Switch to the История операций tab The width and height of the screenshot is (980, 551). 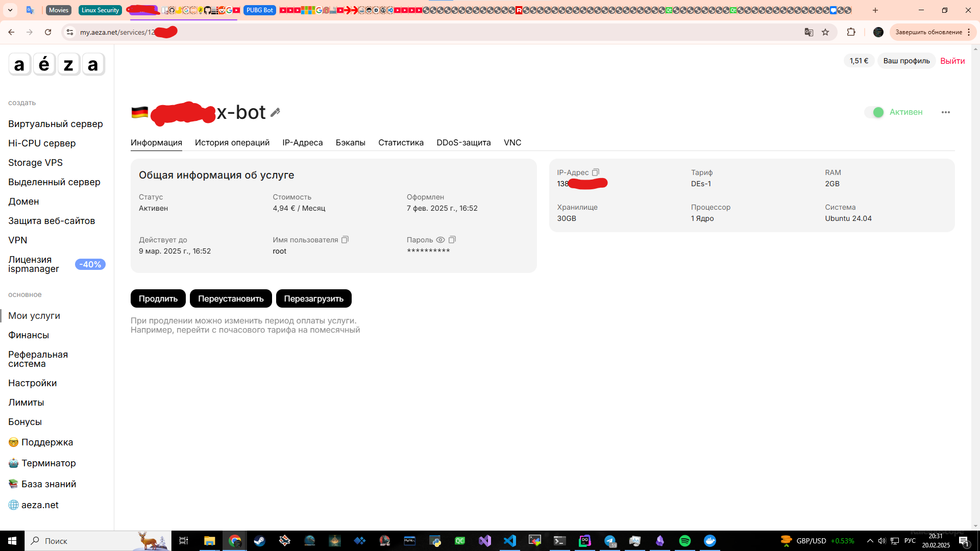point(232,142)
